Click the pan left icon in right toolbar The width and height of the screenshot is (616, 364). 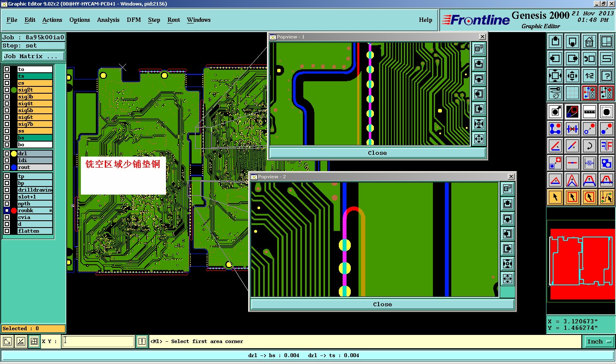tap(555, 59)
